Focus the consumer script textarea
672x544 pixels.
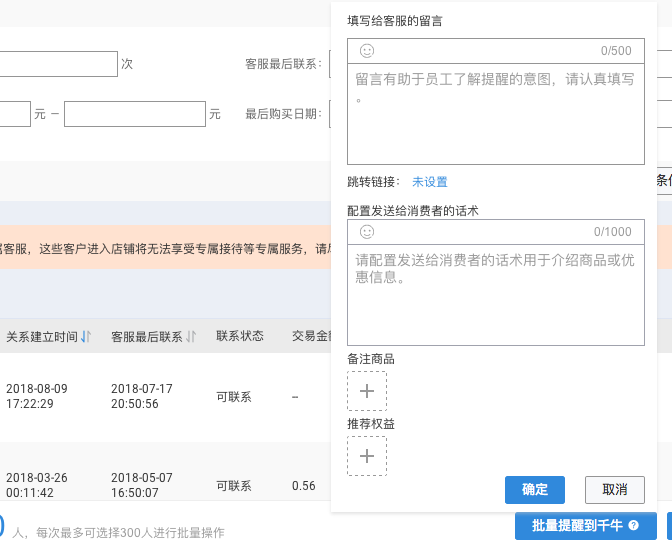496,295
